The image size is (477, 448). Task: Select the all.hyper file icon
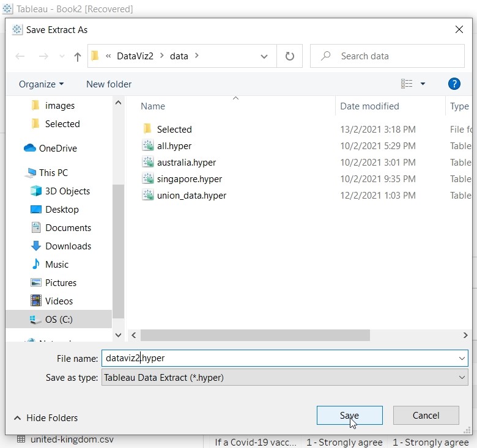[x=147, y=146]
